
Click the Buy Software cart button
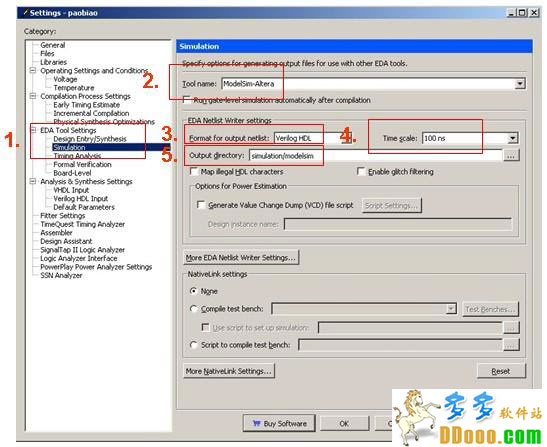[x=279, y=423]
